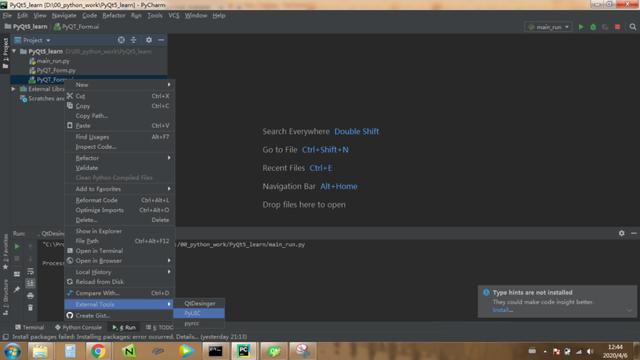640x360 pixels.
Task: Hide the Run tool window
Action: tap(633, 233)
